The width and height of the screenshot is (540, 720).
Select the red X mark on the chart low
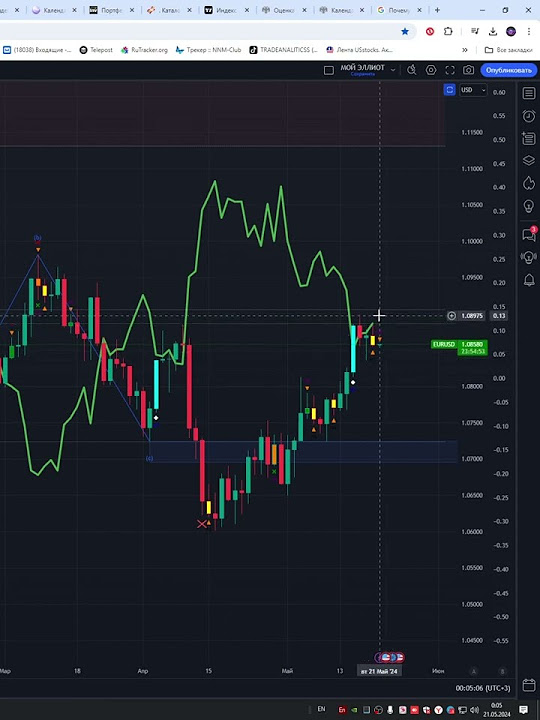point(202,524)
